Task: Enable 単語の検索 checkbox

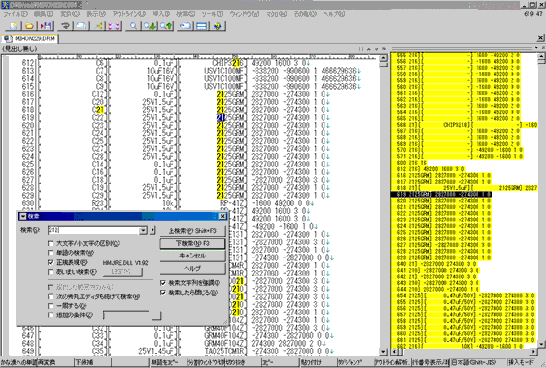Action: point(51,253)
